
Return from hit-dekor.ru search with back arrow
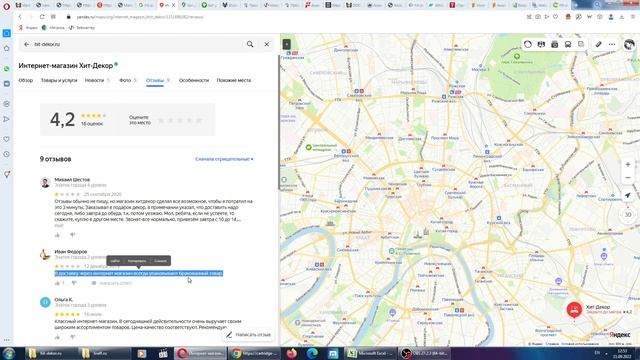pyautogui.click(x=27, y=44)
